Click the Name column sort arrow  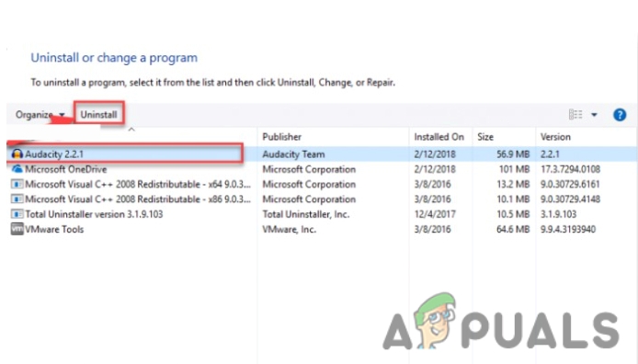click(131, 130)
